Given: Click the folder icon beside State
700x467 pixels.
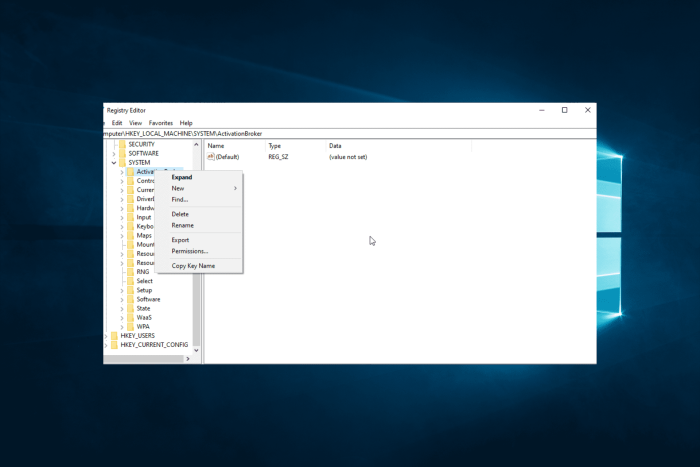Looking at the screenshot, I should click(130, 308).
